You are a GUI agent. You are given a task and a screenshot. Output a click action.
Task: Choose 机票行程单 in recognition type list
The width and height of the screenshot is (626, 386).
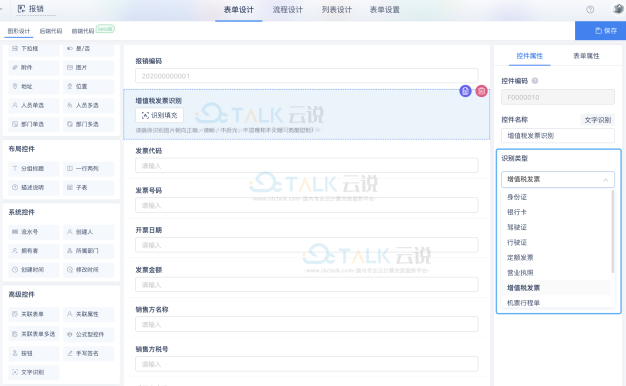(x=523, y=303)
